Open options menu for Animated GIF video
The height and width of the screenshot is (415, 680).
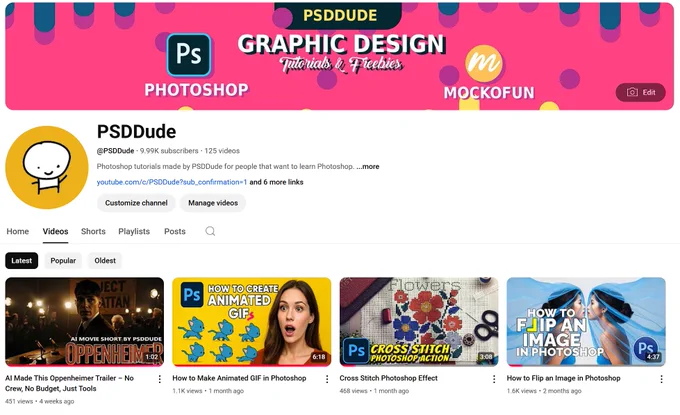[x=327, y=379]
